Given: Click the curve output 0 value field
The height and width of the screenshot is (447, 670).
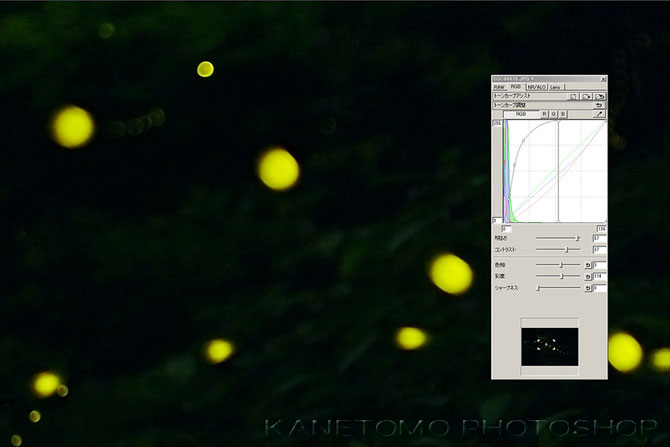Looking at the screenshot, I should [497, 221].
